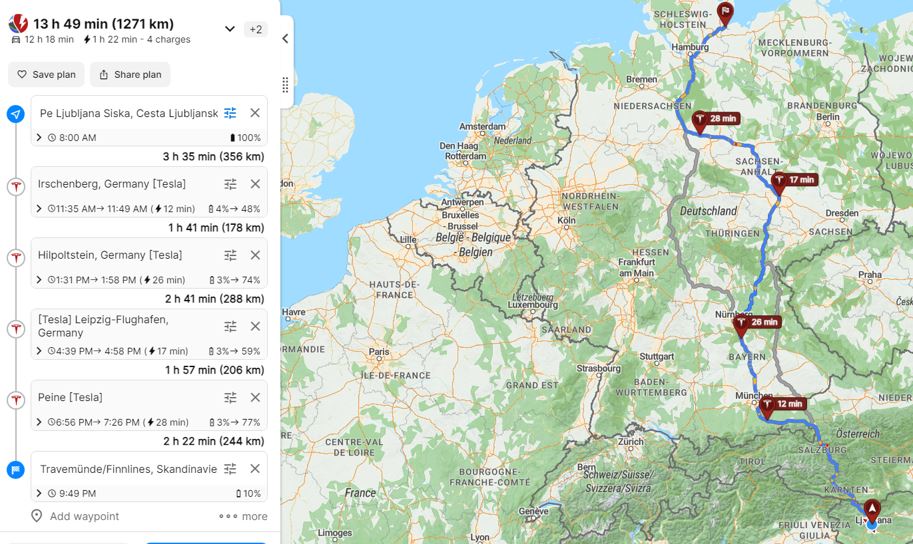
Task: Click Share plan button
Action: click(x=130, y=75)
